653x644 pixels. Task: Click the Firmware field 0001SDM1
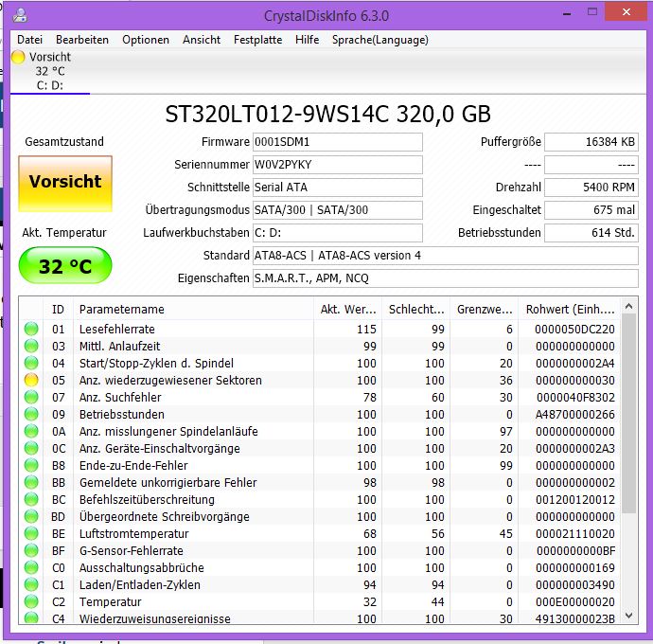pyautogui.click(x=337, y=142)
